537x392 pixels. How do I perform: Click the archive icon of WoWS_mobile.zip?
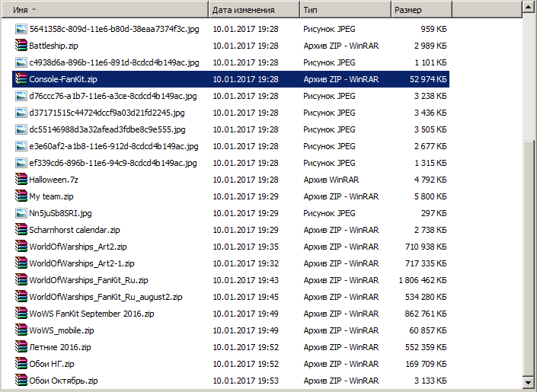(21, 330)
